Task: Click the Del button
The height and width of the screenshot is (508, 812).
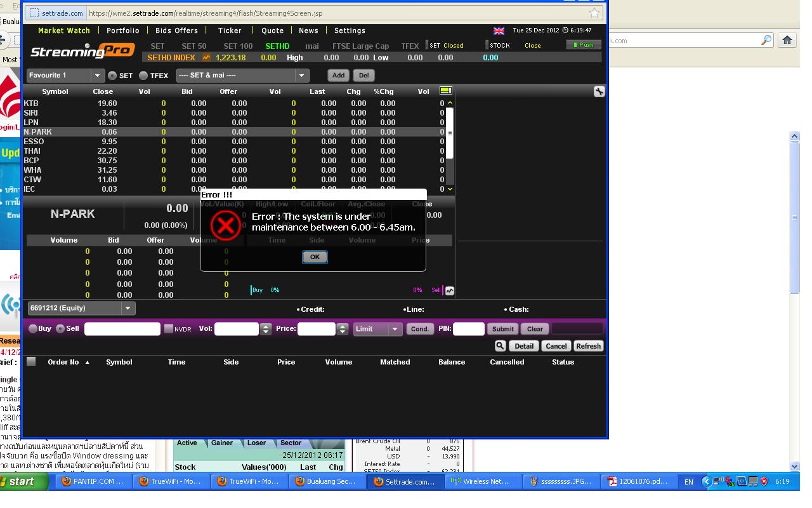Action: pos(363,76)
